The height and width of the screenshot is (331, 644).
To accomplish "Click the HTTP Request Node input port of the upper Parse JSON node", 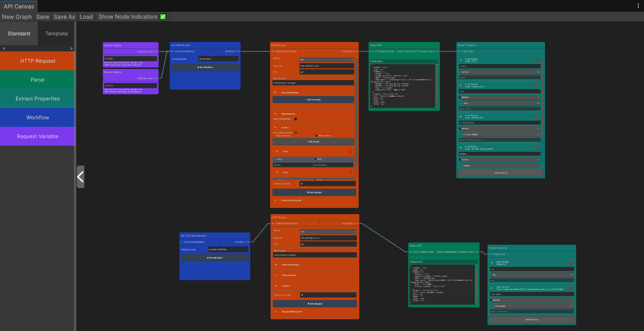I will [x=371, y=51].
